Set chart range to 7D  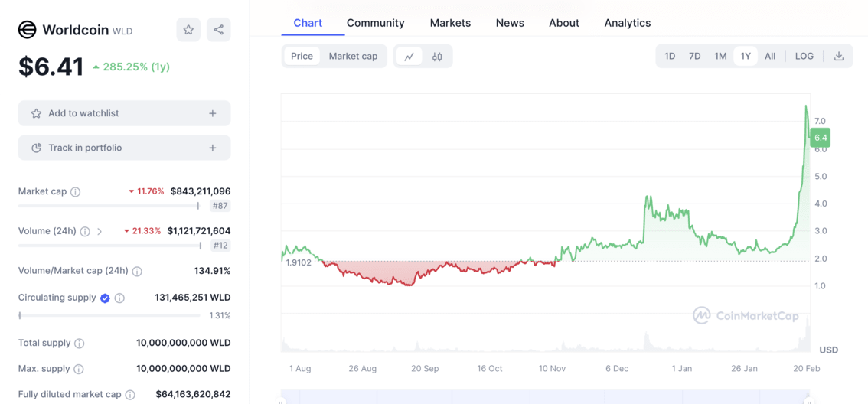[694, 56]
